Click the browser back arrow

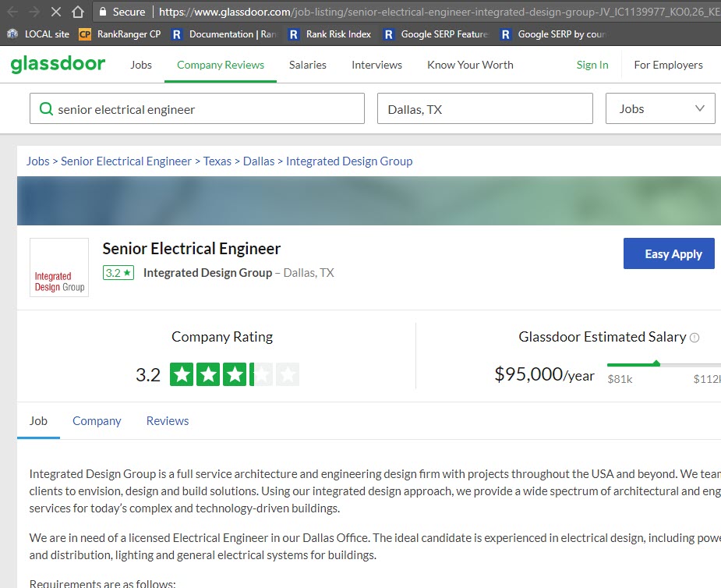point(12,12)
